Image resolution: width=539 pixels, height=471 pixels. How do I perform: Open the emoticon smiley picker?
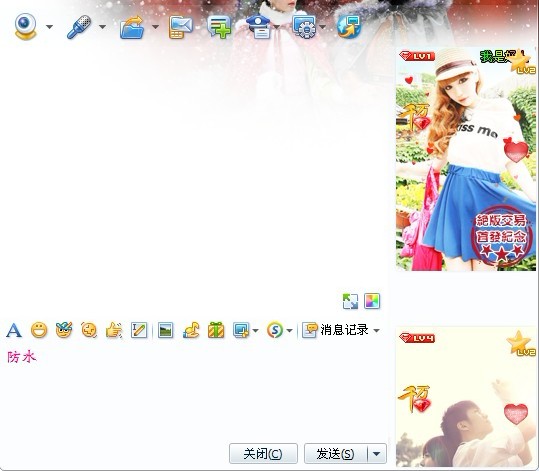coord(39,330)
